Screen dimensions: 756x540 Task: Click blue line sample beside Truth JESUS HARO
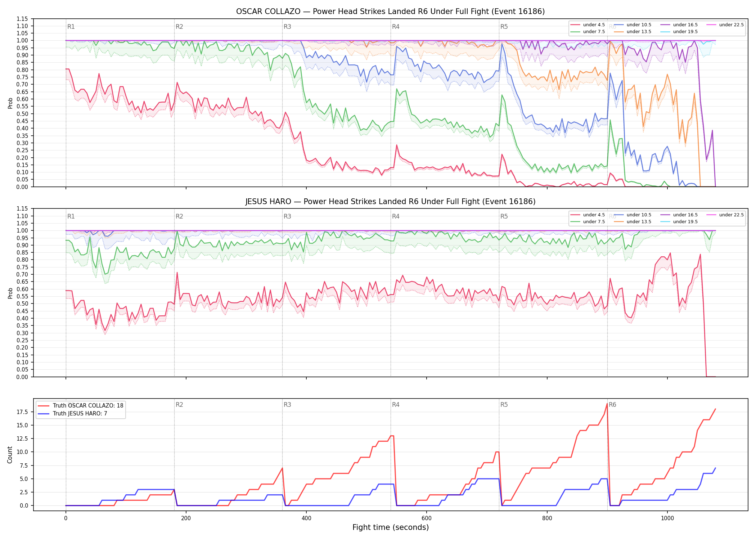[x=44, y=414]
